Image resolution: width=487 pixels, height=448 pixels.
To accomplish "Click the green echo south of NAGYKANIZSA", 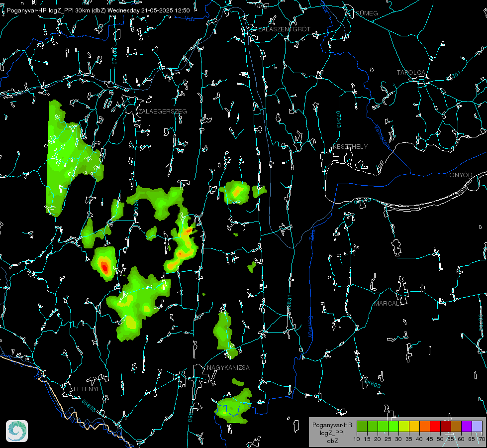I will click(x=234, y=407).
